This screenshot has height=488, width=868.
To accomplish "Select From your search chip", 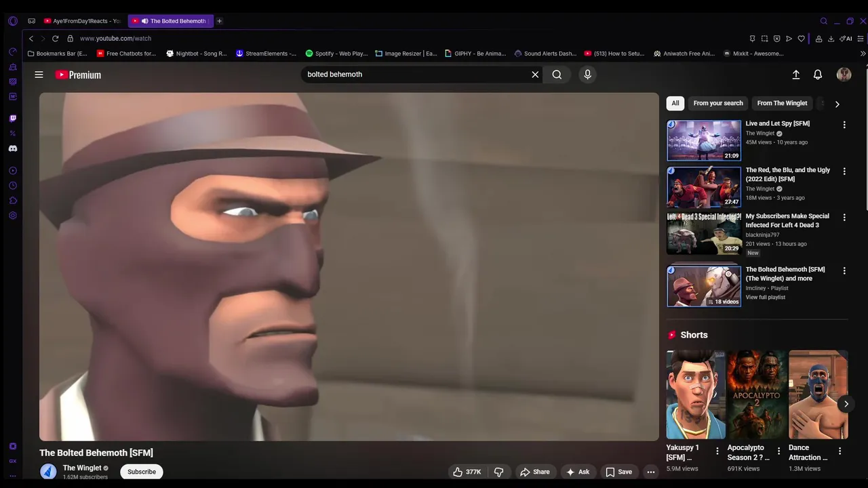I will [718, 103].
